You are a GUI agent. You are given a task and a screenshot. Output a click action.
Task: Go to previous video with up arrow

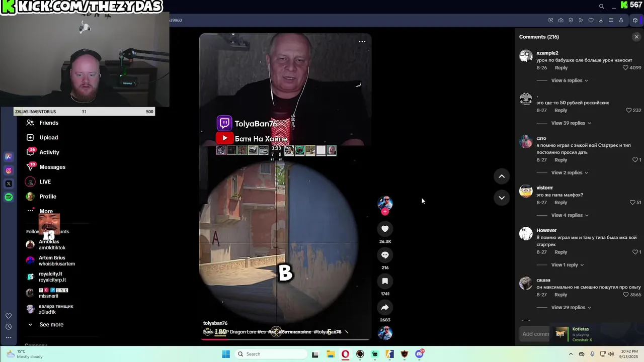[x=502, y=176]
